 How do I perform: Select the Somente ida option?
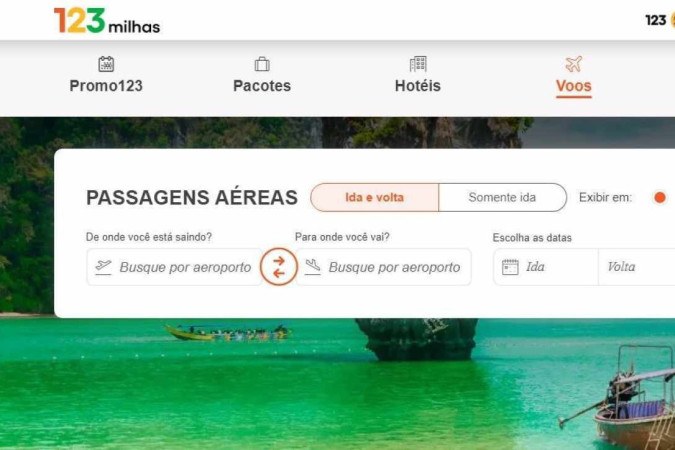coord(502,197)
